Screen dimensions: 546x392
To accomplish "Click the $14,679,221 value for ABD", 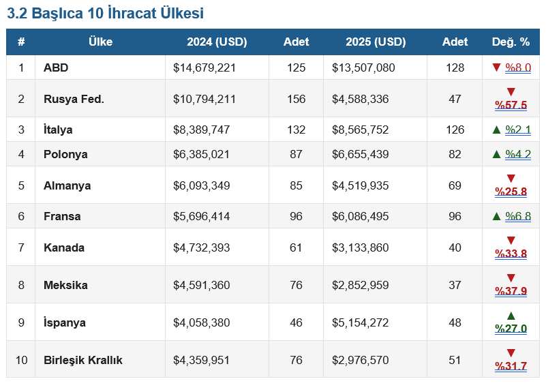I will [204, 67].
